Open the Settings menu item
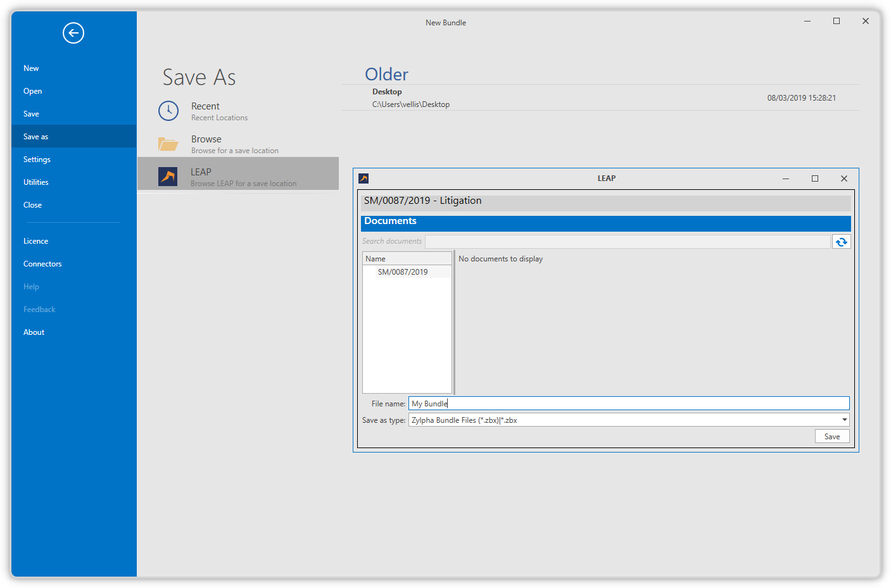Image resolution: width=891 pixels, height=588 pixels. tap(37, 160)
